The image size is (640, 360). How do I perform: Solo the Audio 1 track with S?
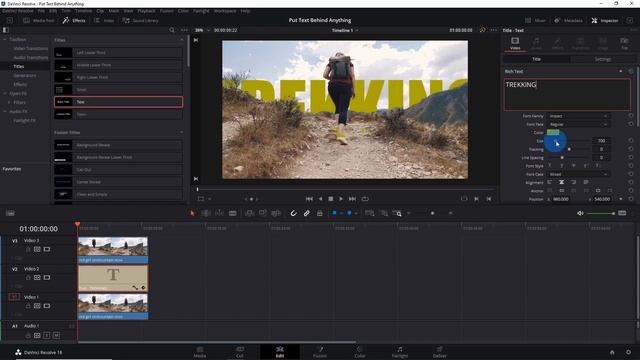point(47,335)
